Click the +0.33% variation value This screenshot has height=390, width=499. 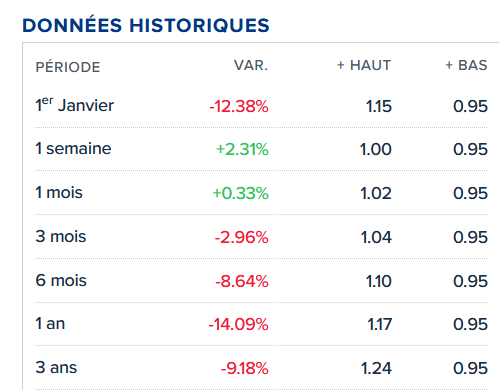(240, 193)
